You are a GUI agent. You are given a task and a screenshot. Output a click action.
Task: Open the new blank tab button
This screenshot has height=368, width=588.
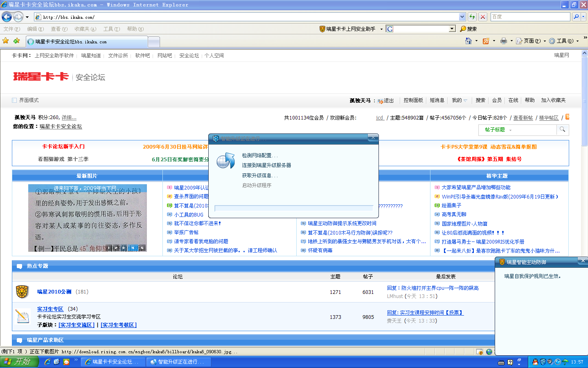click(x=154, y=42)
